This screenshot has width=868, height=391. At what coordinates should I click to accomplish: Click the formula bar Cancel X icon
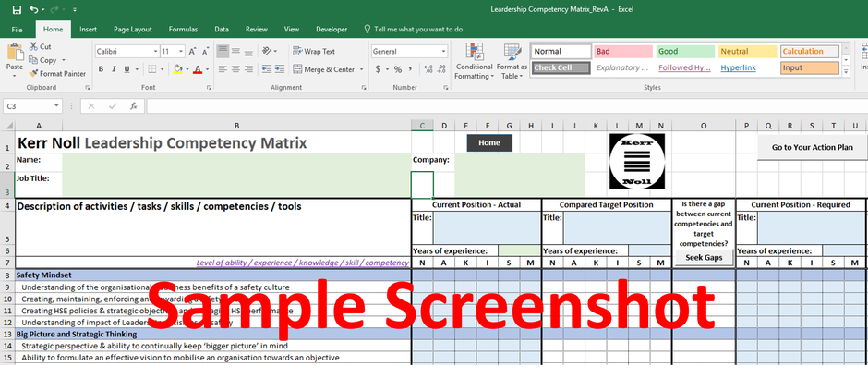coord(91,105)
